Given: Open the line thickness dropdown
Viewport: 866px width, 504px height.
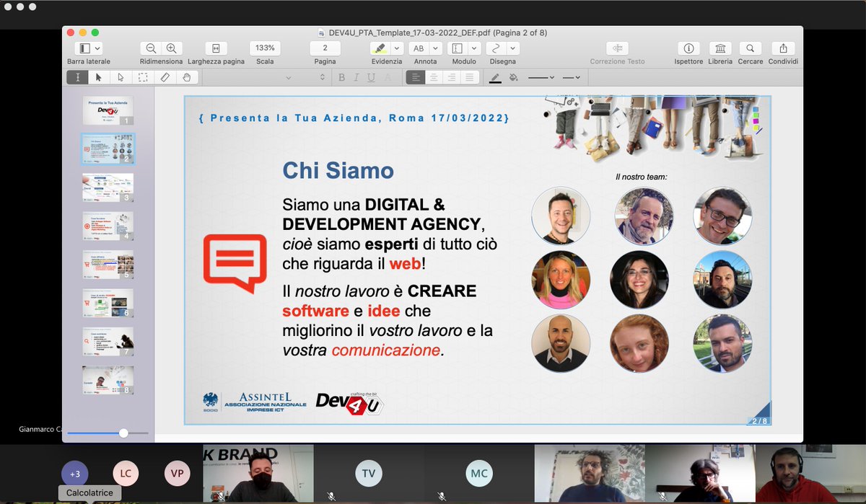Looking at the screenshot, I should [x=541, y=77].
